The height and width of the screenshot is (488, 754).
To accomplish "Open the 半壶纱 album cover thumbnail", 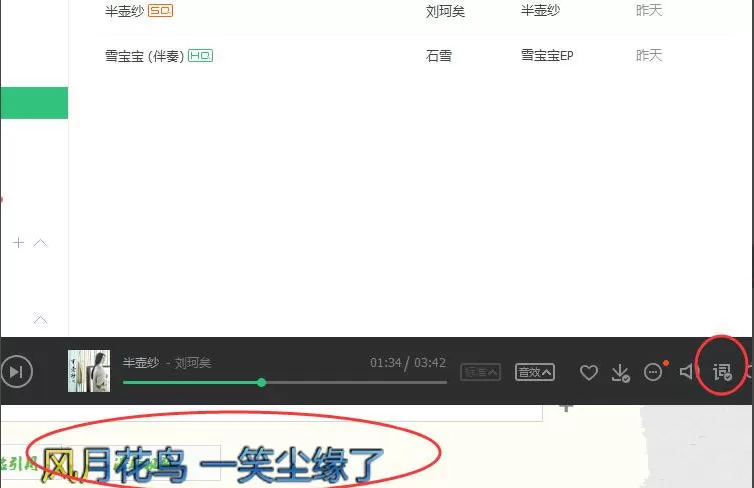I will 89,371.
